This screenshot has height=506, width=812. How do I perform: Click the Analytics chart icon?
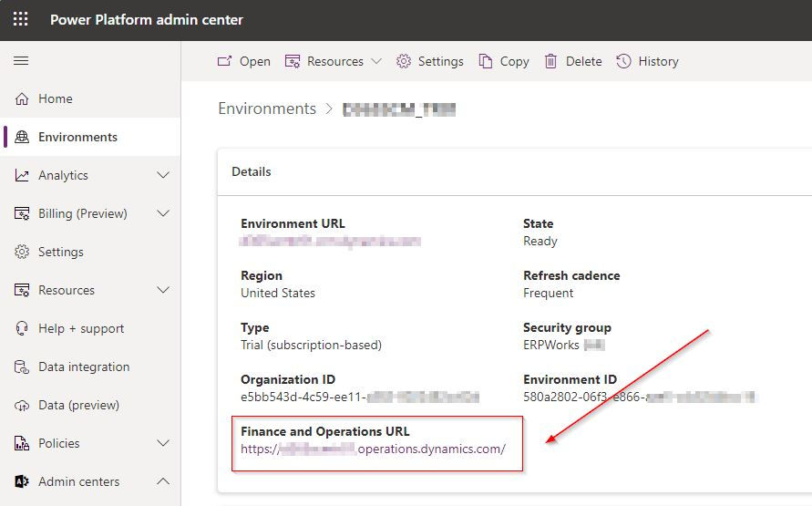coord(22,175)
